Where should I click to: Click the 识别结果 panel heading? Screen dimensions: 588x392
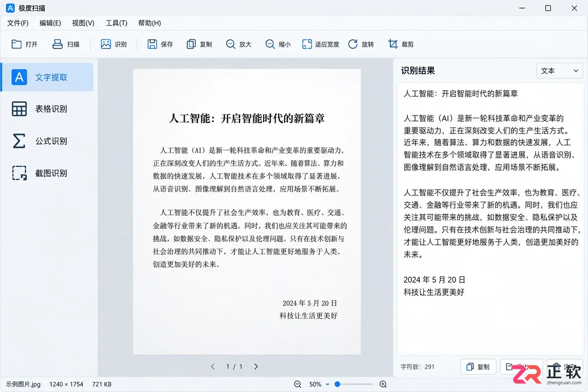[x=418, y=71]
